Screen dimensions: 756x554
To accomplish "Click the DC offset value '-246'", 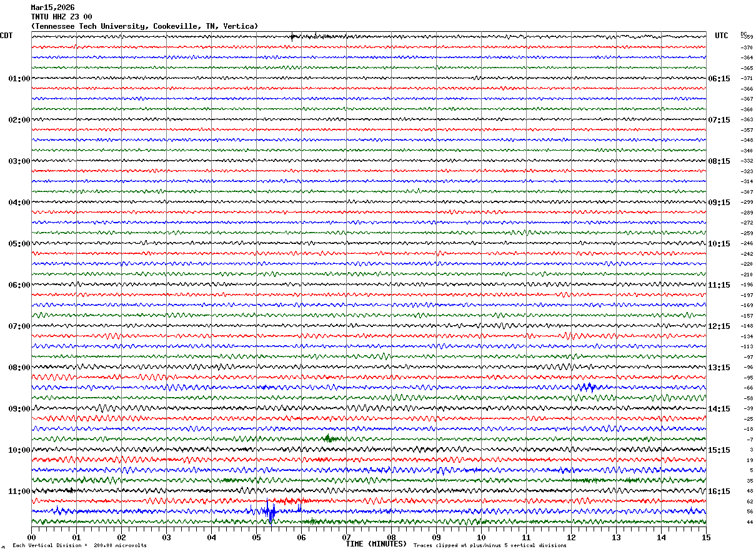I will point(747,244).
